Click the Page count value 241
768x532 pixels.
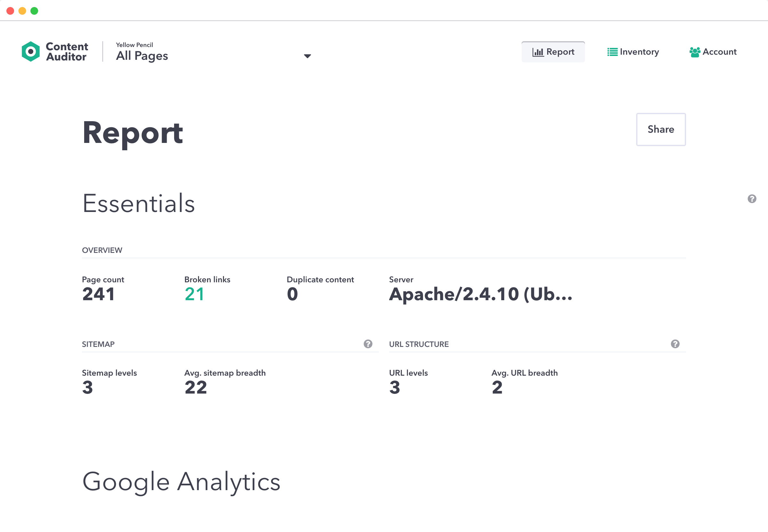(x=99, y=294)
